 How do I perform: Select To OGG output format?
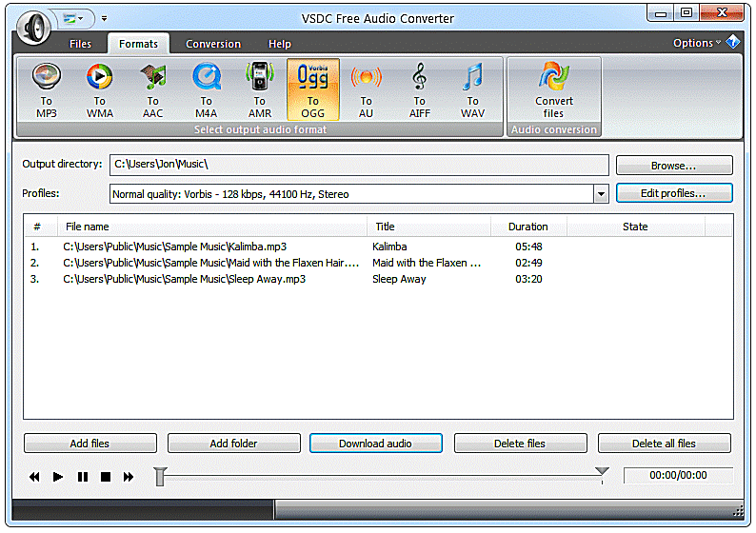(313, 90)
